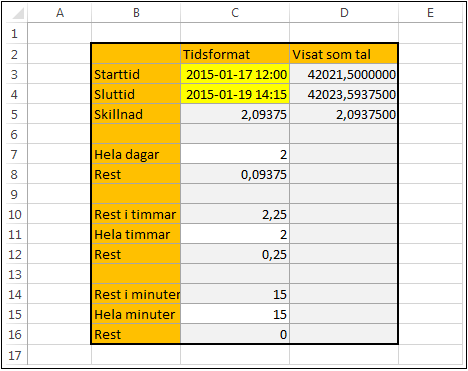Select the cell showing 0 in row 16

(235, 334)
